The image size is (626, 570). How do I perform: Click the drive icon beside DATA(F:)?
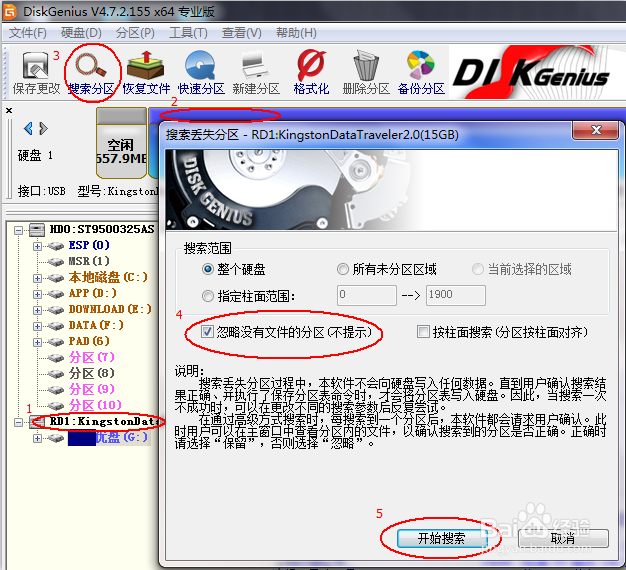coord(55,326)
